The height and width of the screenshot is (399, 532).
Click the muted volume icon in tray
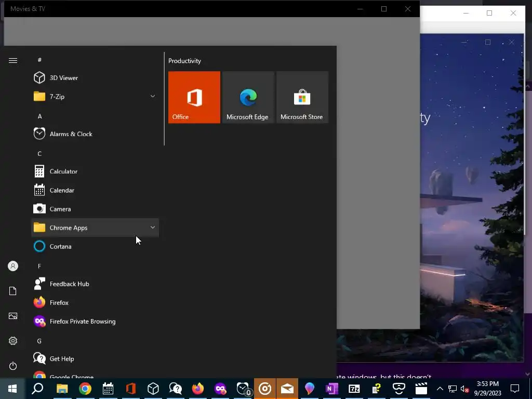coord(465,389)
